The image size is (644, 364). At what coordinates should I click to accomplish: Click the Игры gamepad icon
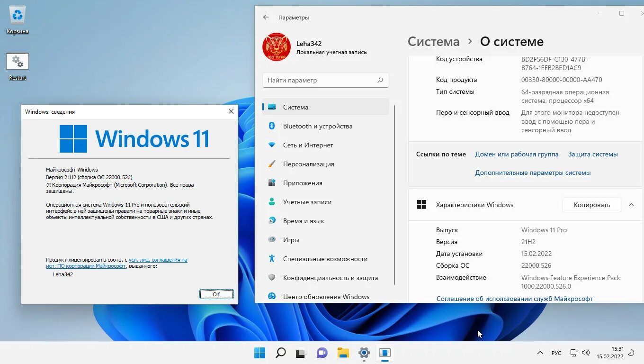(272, 240)
